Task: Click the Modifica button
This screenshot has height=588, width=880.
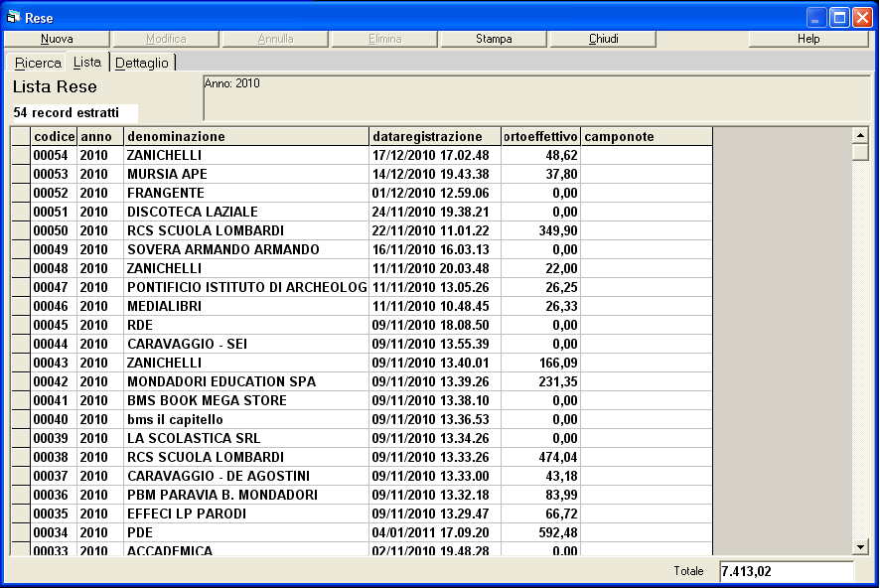Action: point(166,39)
